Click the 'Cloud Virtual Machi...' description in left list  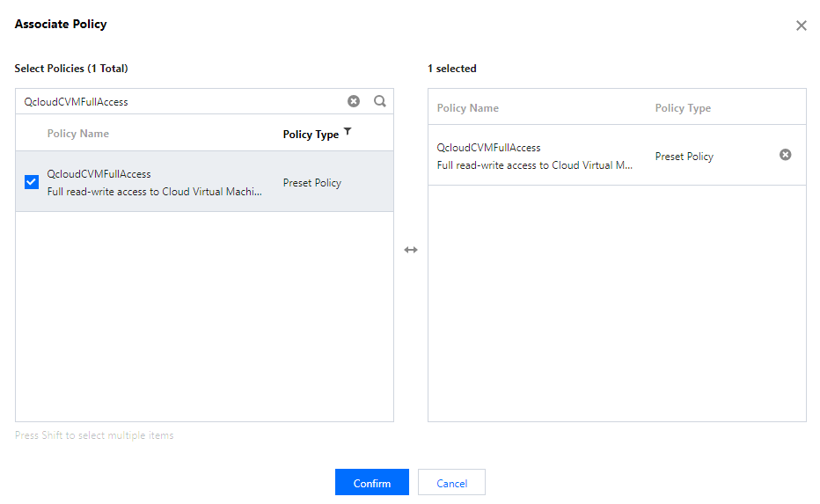click(x=154, y=192)
